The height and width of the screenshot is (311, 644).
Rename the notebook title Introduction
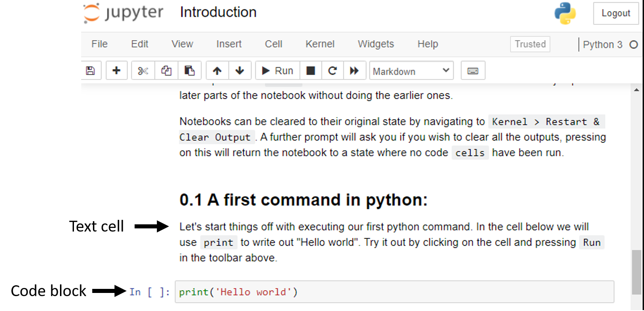tap(218, 12)
